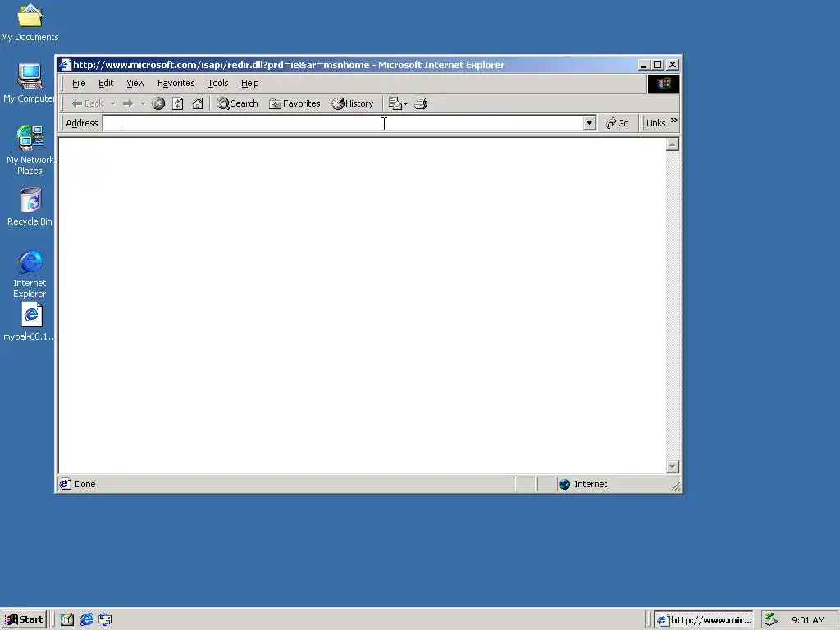This screenshot has height=630, width=840.
Task: Open the Back history dropdown arrow
Action: (x=112, y=103)
